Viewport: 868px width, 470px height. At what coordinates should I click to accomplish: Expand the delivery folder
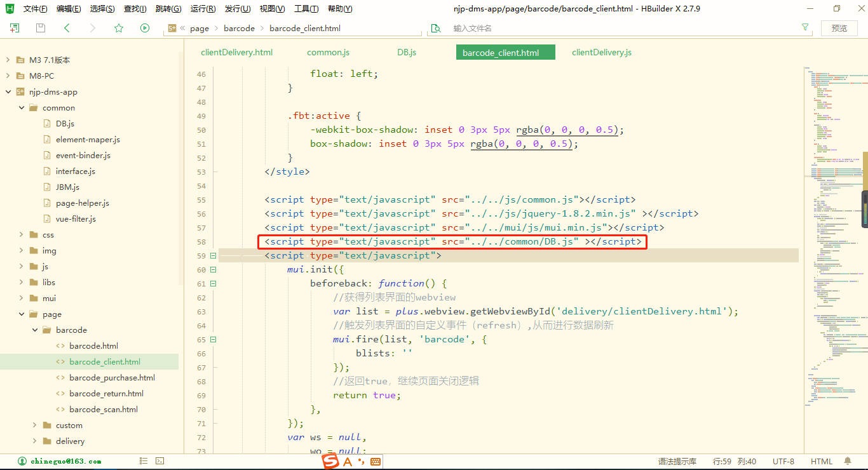[35, 441]
